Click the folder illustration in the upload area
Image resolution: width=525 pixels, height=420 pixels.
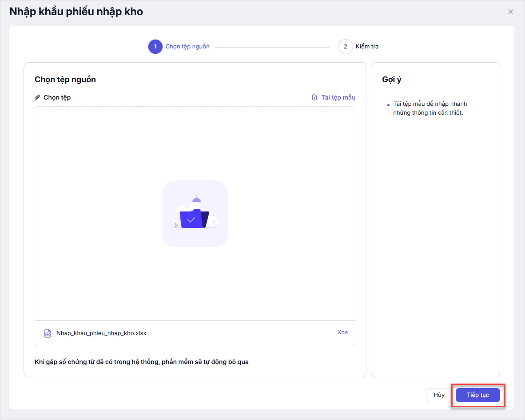195,214
